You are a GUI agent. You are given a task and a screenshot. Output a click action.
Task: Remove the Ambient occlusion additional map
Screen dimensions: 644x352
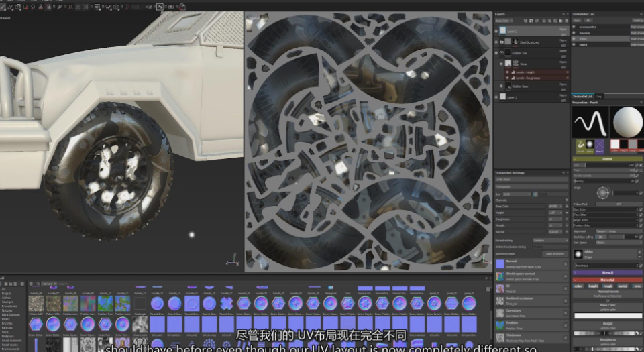[x=565, y=301]
